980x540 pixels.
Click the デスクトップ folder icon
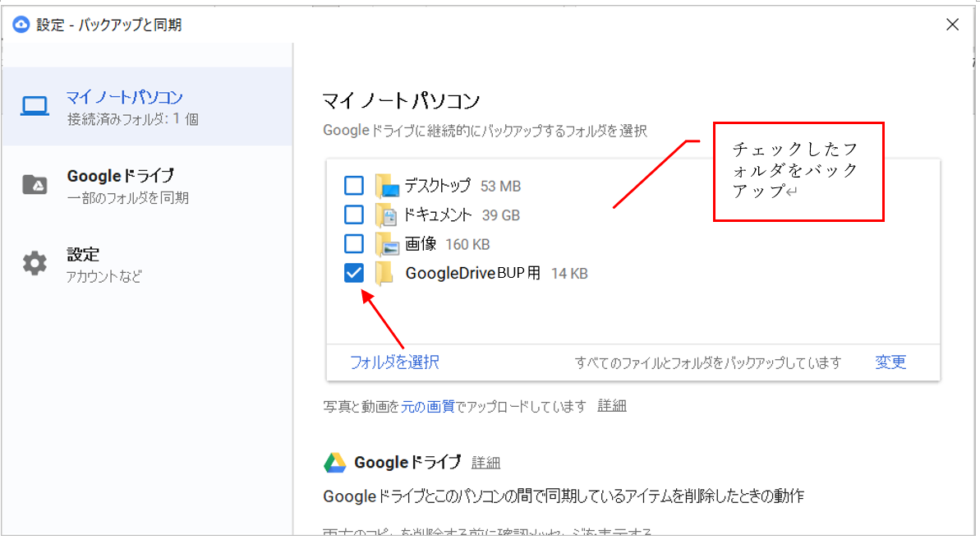tap(387, 187)
